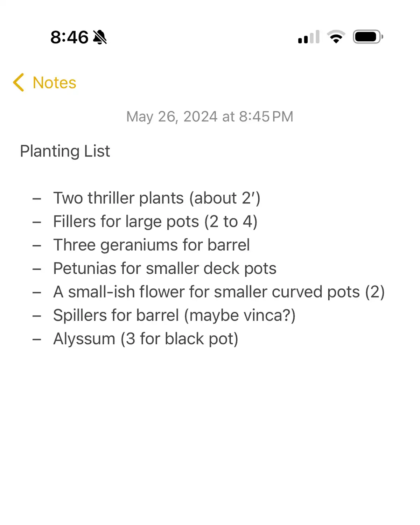This screenshot has height=525, width=420.
Task: Tap the yellow back chevron icon
Action: pos(19,82)
